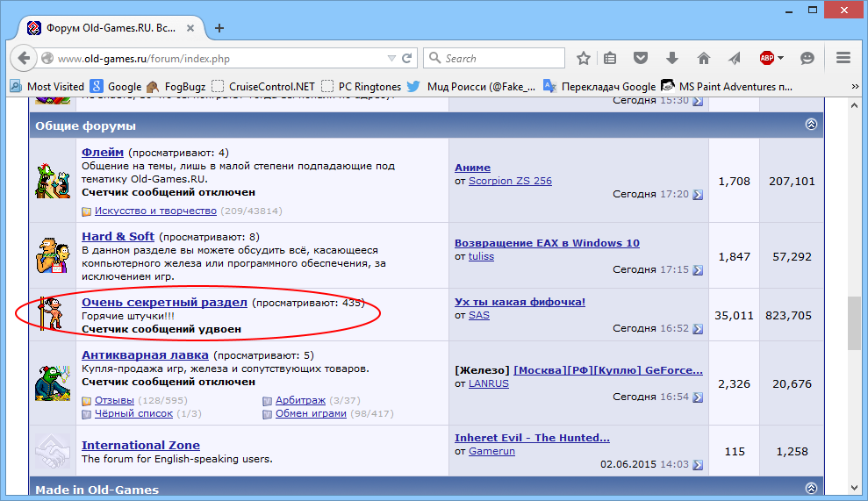Image resolution: width=868 pixels, height=501 pixels.
Task: Open the Downloads arrow icon
Action: click(672, 58)
